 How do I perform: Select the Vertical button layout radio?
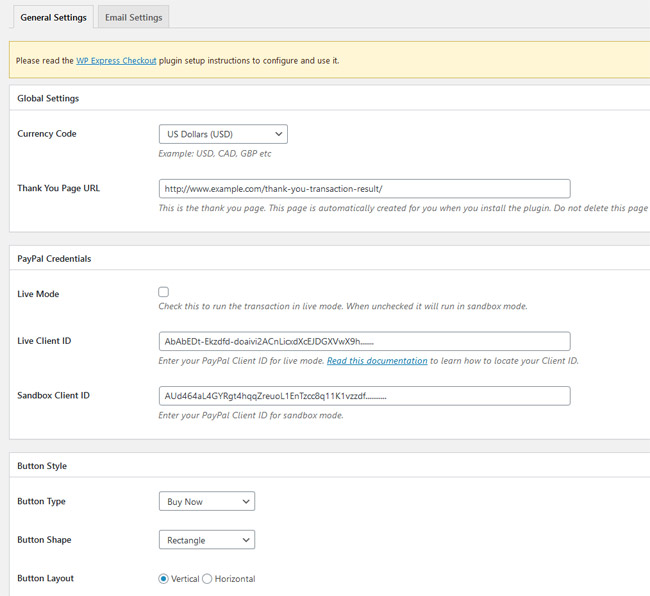(165, 579)
